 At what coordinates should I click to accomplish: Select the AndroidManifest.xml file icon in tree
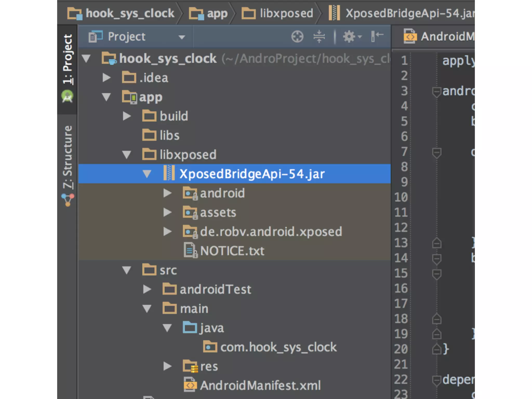tap(190, 385)
